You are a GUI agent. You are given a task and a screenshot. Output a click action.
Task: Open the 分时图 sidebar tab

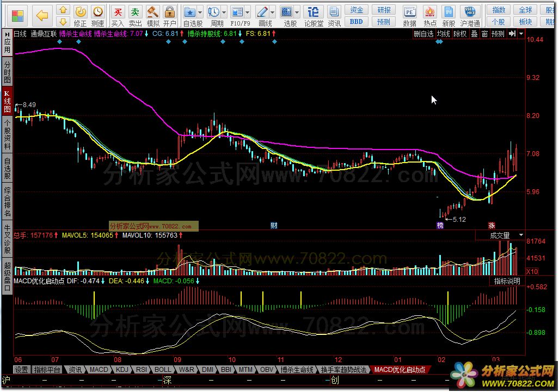click(x=7, y=72)
